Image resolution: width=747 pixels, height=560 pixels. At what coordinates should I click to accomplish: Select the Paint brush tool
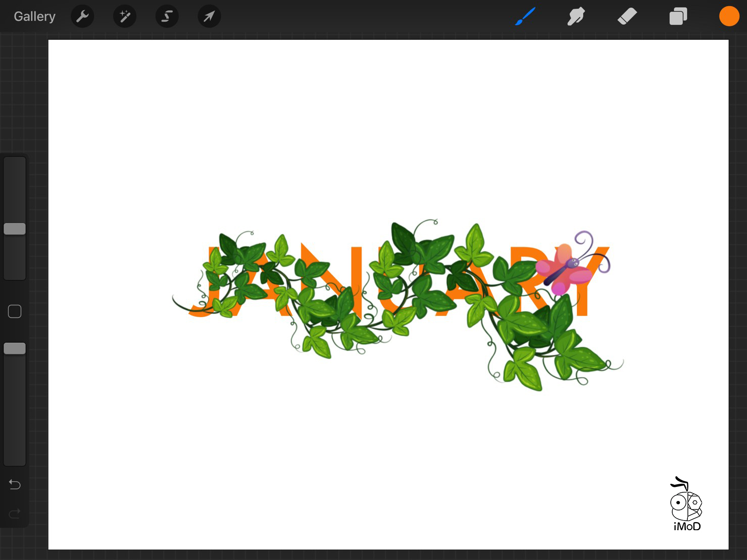[x=525, y=17]
